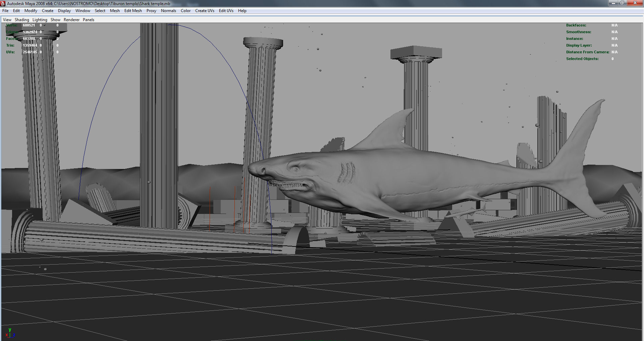This screenshot has height=341, width=644.
Task: Open the viewport Show menu
Action: [x=55, y=20]
